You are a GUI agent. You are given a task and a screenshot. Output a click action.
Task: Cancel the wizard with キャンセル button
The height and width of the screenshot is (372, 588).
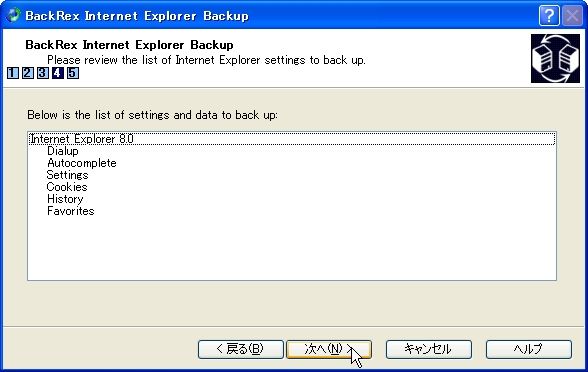point(429,349)
